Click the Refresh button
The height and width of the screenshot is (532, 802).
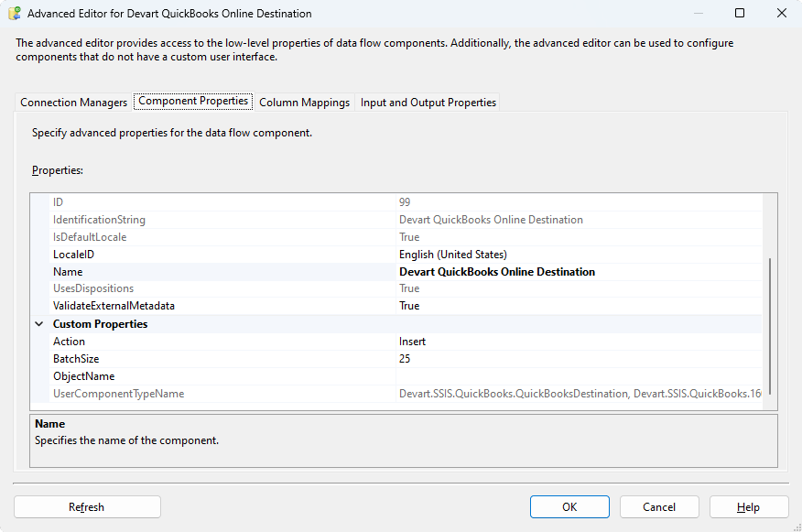(87, 507)
